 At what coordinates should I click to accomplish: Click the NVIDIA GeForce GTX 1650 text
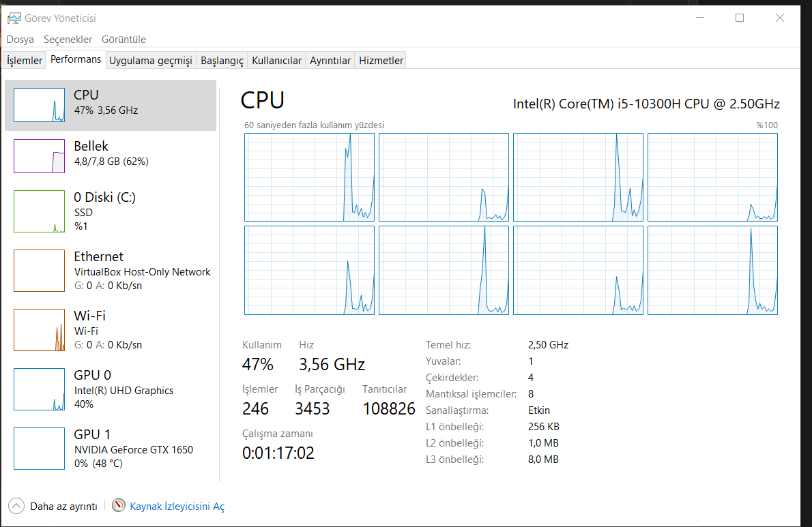point(134,450)
